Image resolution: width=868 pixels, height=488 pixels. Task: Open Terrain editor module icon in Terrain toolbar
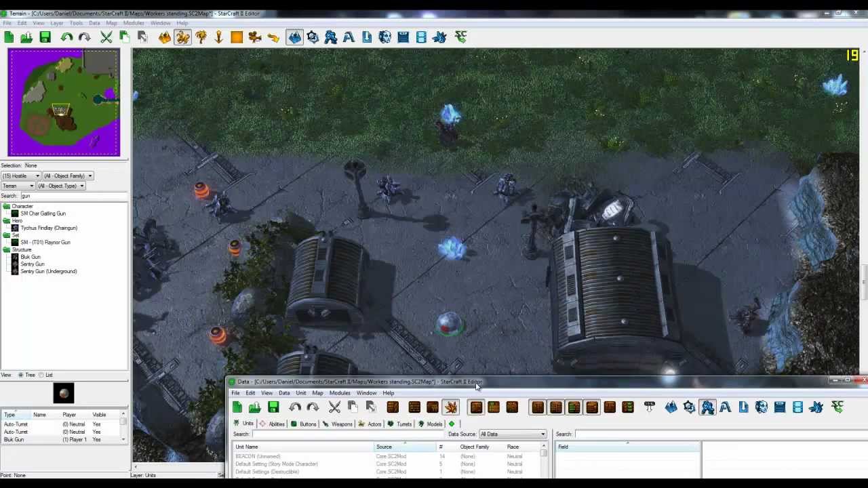294,37
